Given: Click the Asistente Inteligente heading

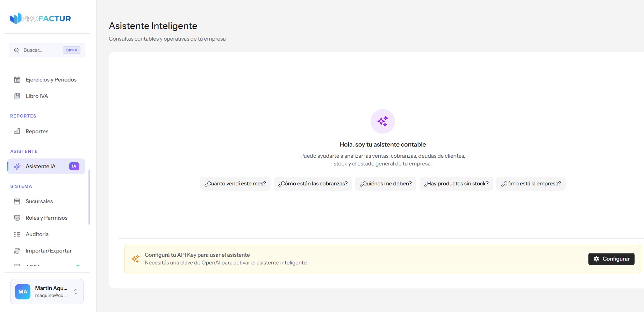Looking at the screenshot, I should [x=153, y=26].
